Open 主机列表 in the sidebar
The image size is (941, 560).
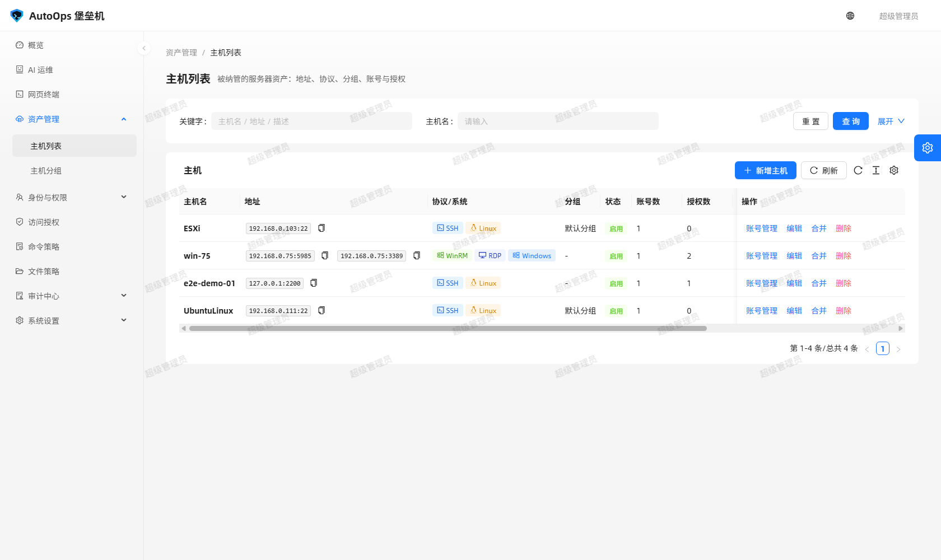(x=74, y=146)
